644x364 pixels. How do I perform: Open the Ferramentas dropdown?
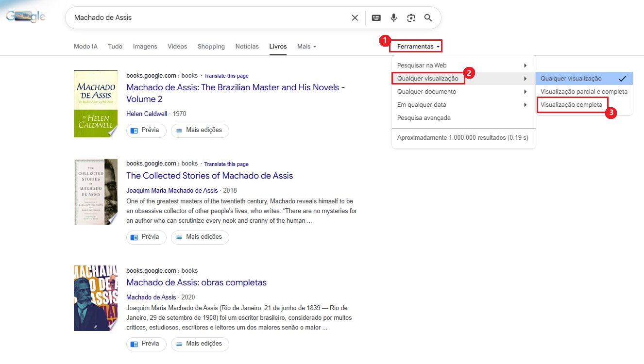[415, 45]
